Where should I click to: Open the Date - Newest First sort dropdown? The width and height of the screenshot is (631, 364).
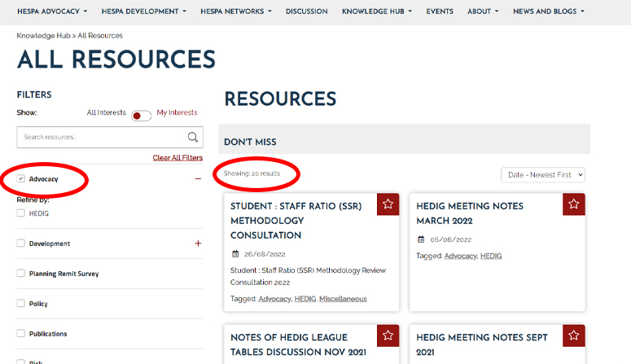543,175
